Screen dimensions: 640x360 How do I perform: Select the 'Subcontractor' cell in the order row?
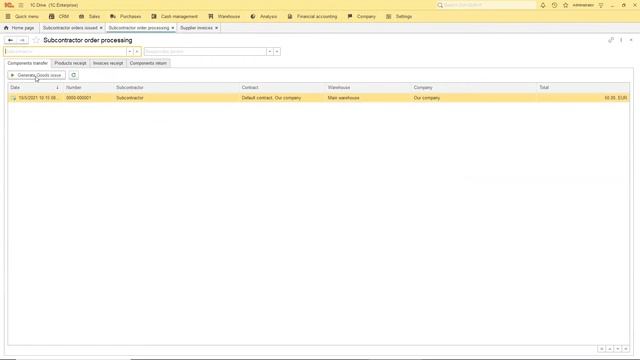pyautogui.click(x=176, y=98)
